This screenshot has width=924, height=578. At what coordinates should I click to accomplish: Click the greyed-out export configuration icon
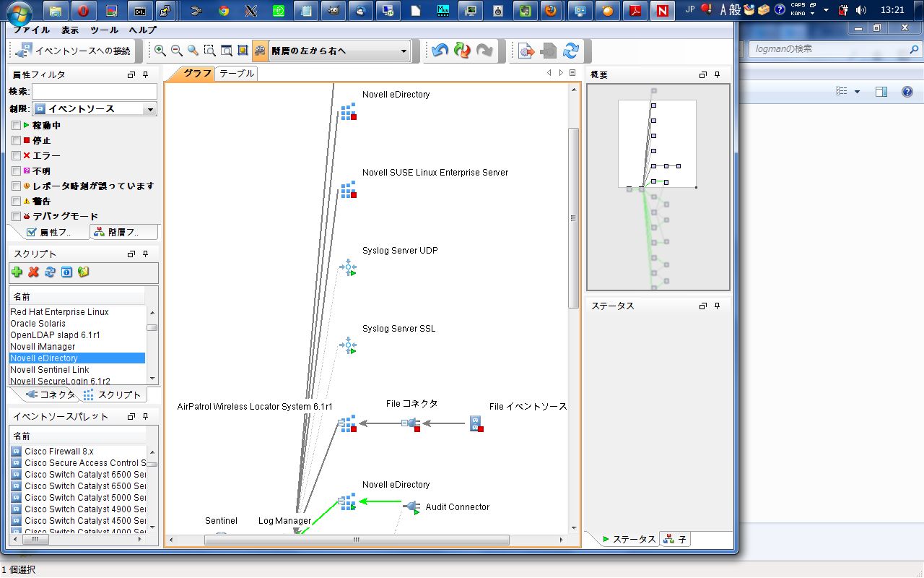pyautogui.click(x=549, y=51)
